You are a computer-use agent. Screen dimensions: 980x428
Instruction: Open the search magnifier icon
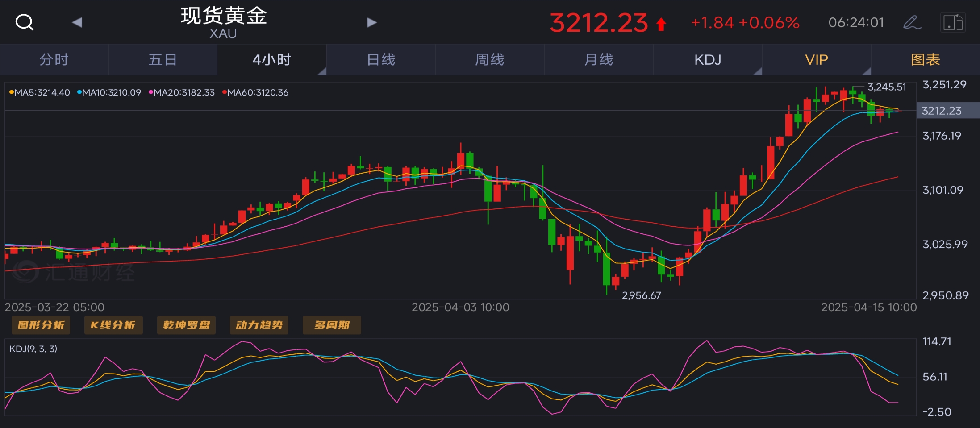24,22
